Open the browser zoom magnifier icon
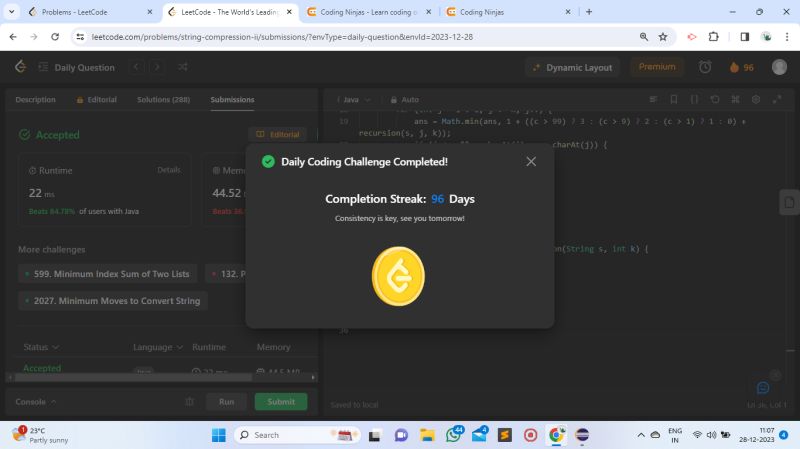The image size is (800, 449). pos(644,37)
